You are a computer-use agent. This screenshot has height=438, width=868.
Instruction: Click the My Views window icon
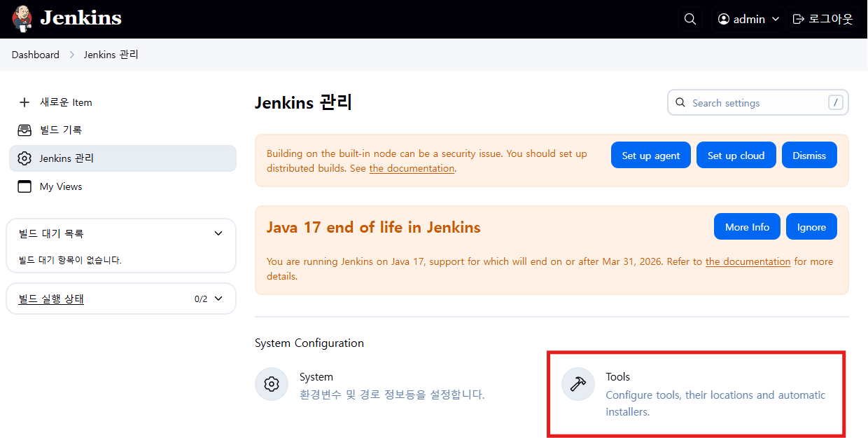pyautogui.click(x=24, y=186)
